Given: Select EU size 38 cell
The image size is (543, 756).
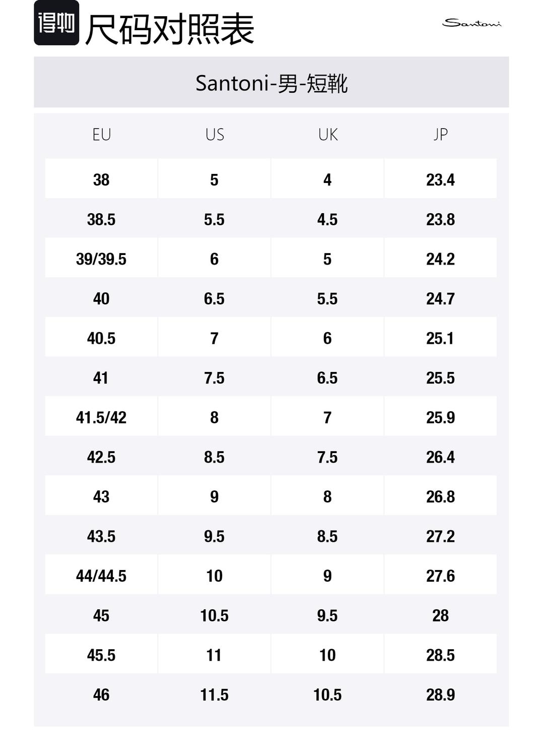Looking at the screenshot, I should point(101,180).
